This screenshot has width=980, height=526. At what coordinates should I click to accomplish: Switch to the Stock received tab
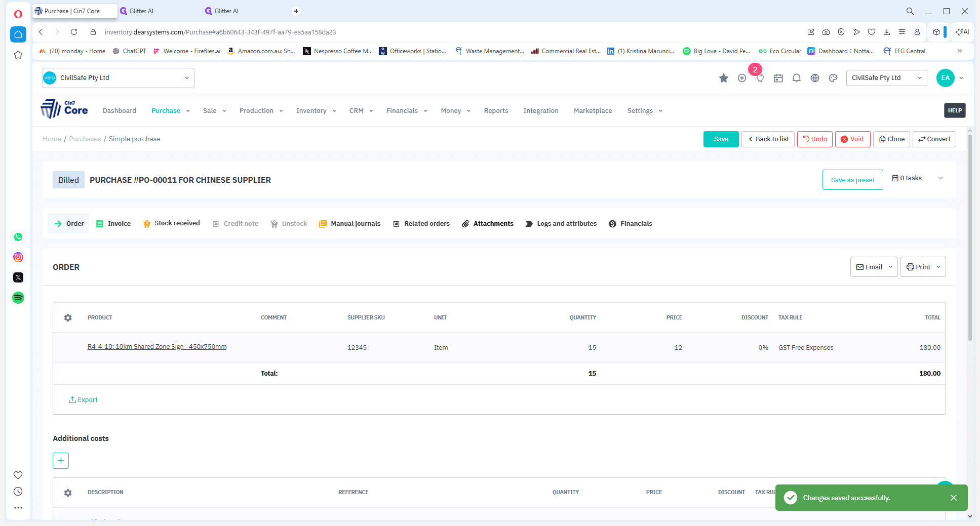coord(171,223)
